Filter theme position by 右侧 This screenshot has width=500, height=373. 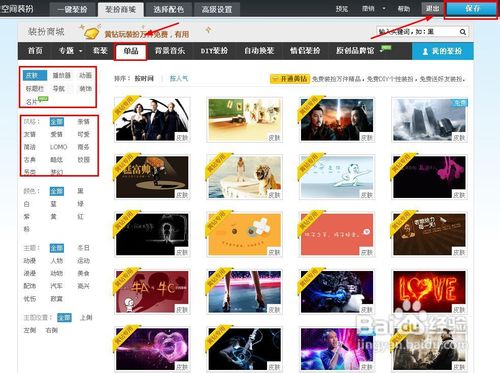click(x=52, y=330)
